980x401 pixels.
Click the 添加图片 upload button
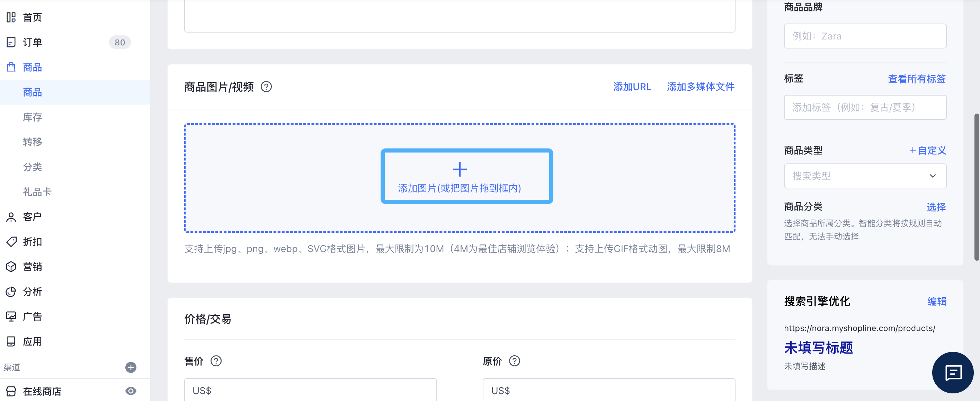click(466, 177)
